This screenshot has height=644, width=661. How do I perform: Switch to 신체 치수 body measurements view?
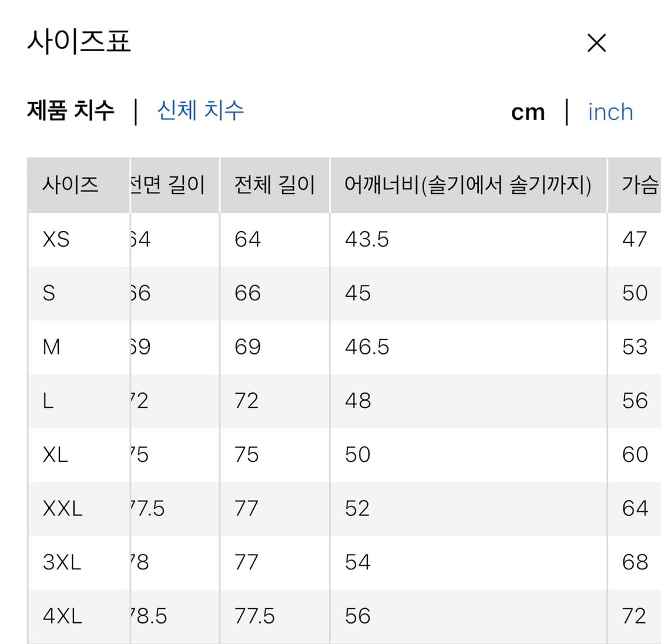pyautogui.click(x=200, y=111)
